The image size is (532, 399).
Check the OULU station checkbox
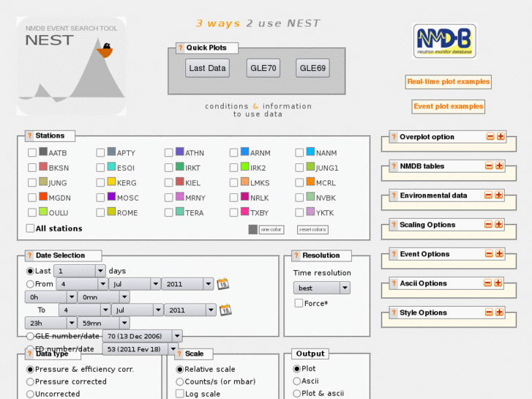point(32,212)
